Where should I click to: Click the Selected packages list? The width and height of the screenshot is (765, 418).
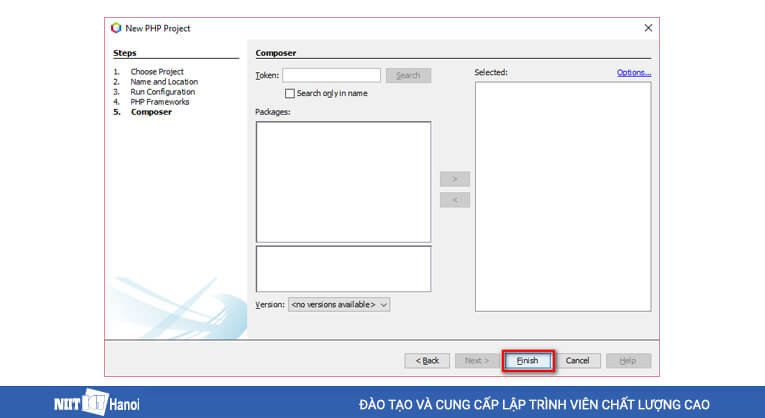[563, 196]
